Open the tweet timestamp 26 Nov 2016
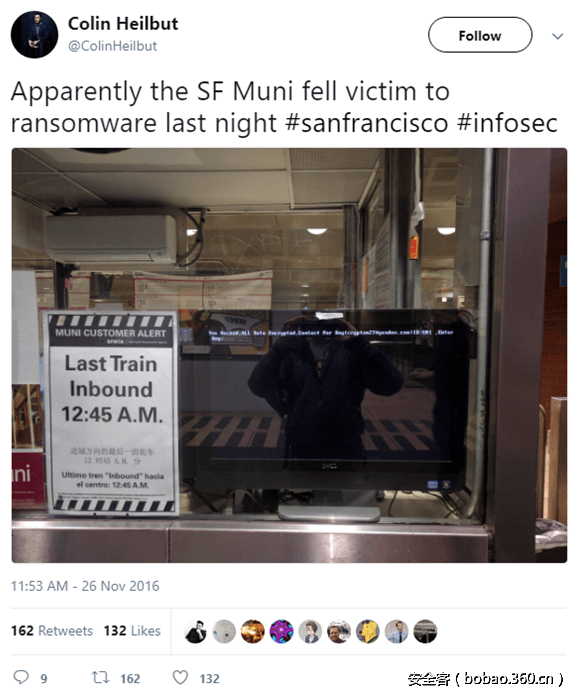 tap(85, 586)
